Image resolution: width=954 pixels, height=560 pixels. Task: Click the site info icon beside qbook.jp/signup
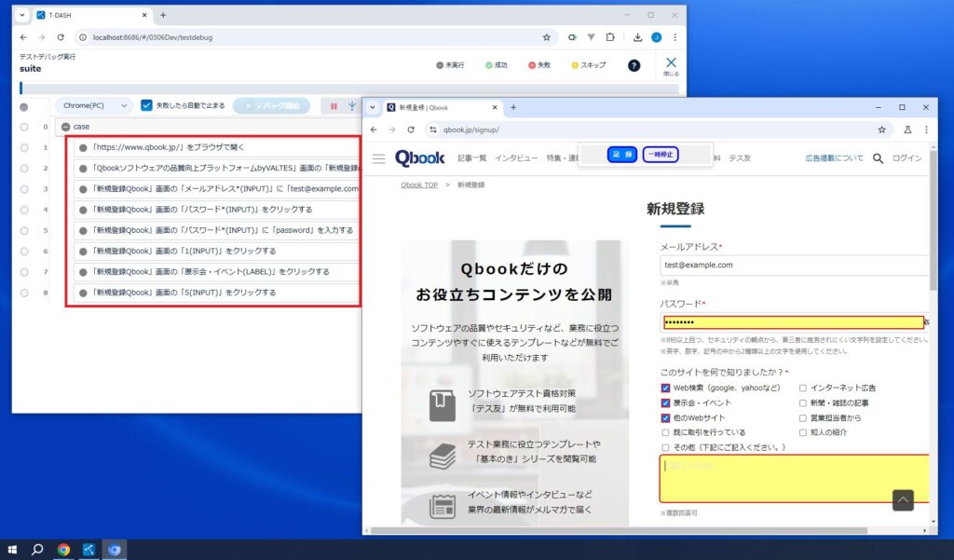[x=432, y=130]
